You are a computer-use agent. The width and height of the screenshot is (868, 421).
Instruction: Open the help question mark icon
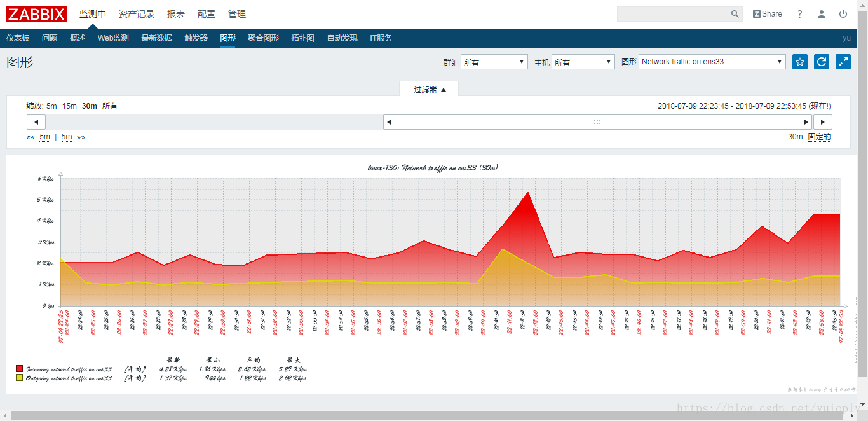click(x=800, y=14)
